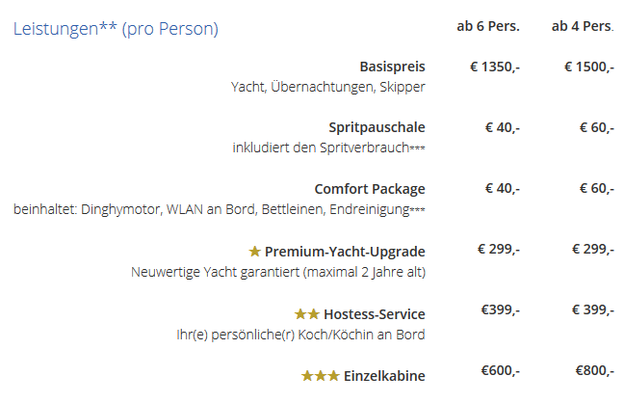Click the € 1350,- Basispreis price
Screen dimensions: 624x403
tap(495, 66)
